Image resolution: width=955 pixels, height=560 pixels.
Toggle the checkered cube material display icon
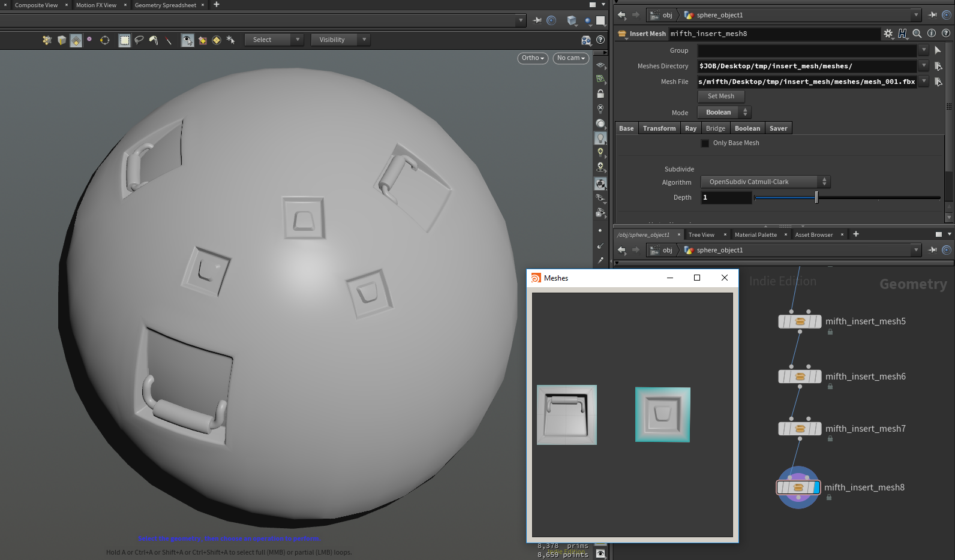pyautogui.click(x=600, y=183)
